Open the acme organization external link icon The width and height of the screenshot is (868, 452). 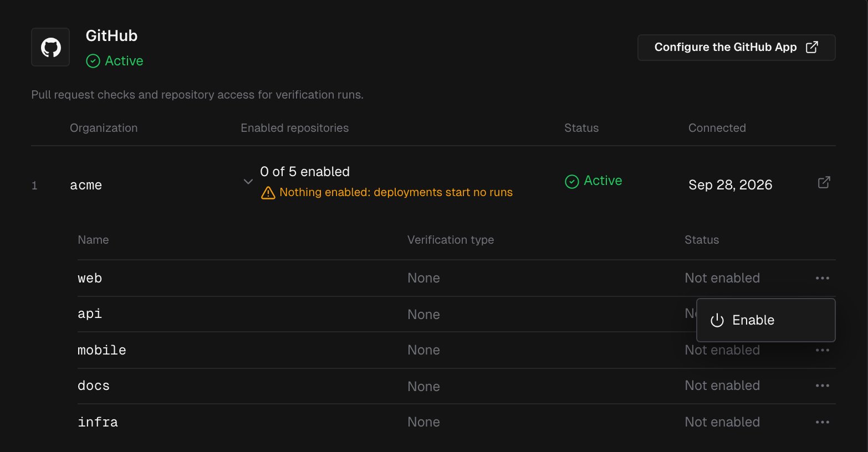pos(824,182)
